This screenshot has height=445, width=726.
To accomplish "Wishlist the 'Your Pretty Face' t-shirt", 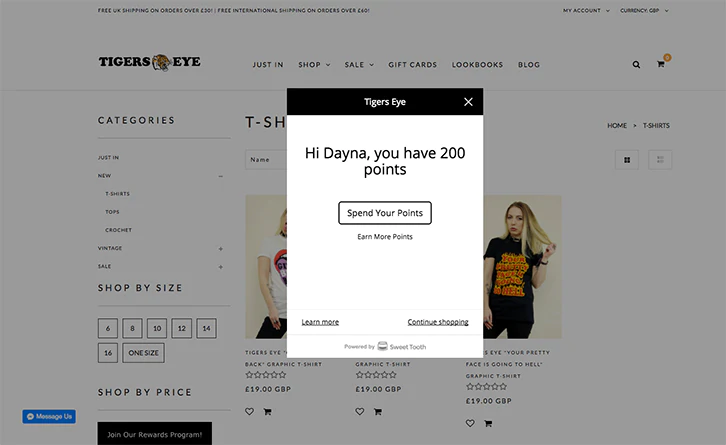I will [x=470, y=423].
